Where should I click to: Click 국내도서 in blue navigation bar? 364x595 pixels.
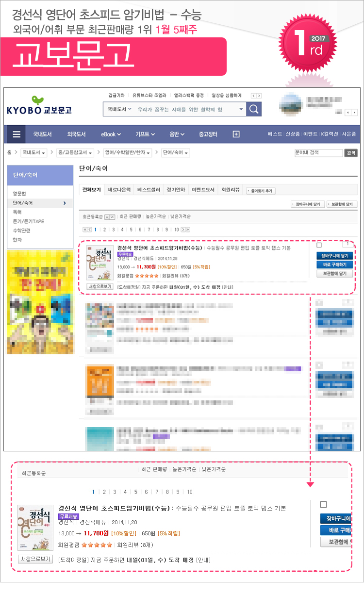click(x=42, y=134)
